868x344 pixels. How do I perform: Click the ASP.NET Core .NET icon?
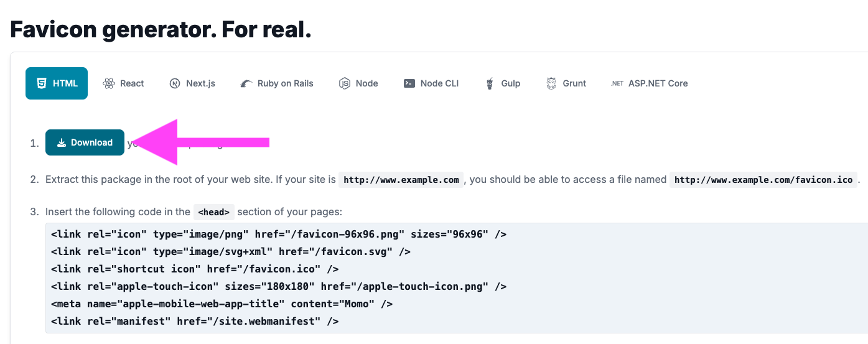pos(617,83)
